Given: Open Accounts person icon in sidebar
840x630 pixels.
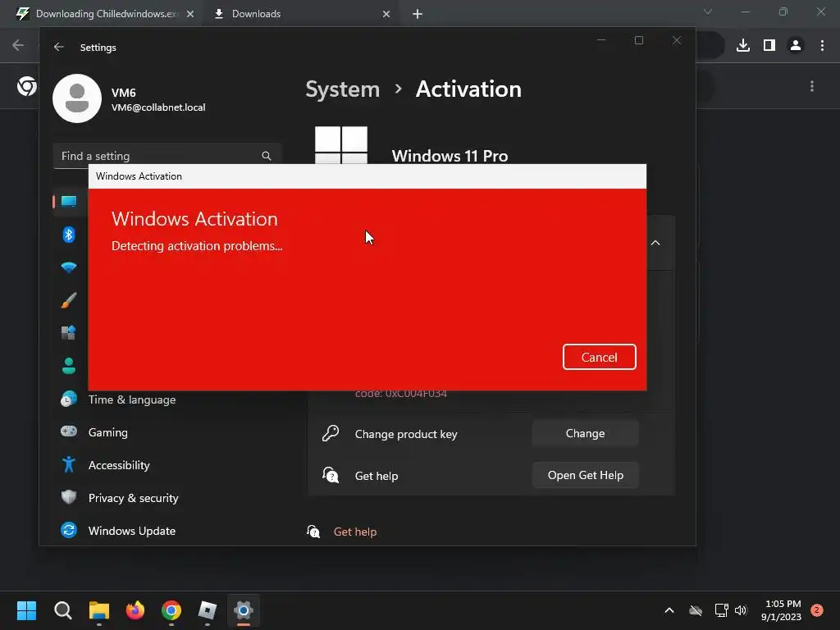Looking at the screenshot, I should (69, 366).
